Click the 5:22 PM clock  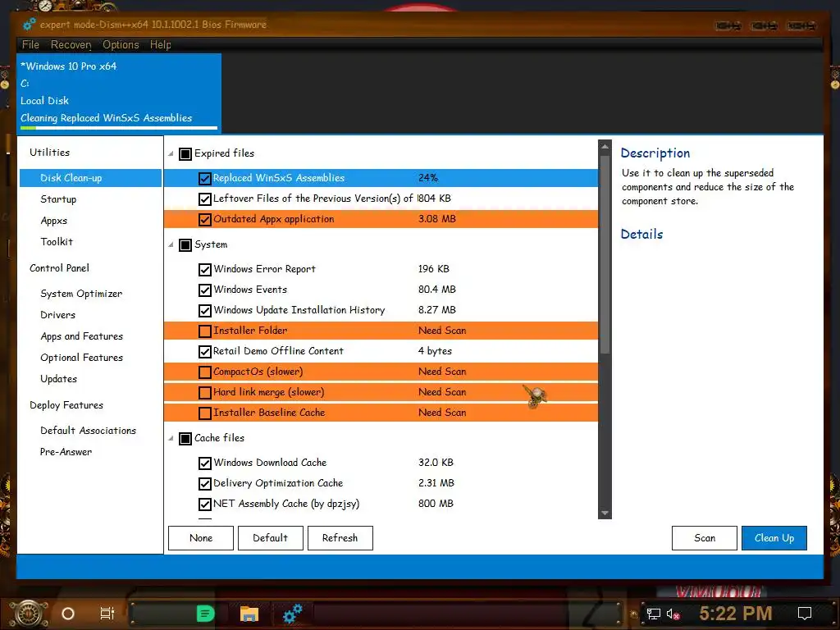736,614
